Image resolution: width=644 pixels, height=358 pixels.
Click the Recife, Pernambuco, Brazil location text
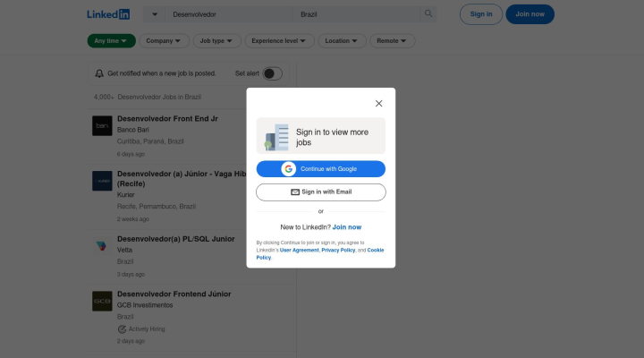(x=156, y=207)
